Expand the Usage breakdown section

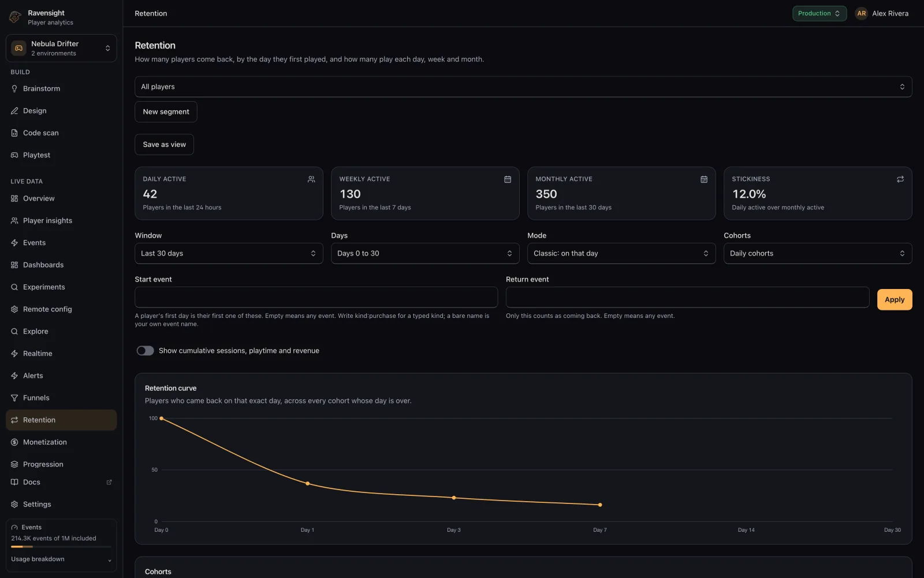(61, 560)
